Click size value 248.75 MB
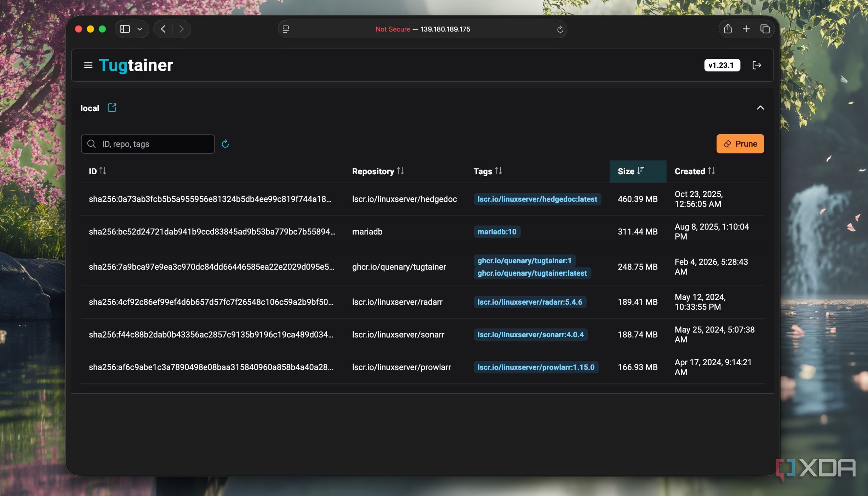Image resolution: width=868 pixels, height=496 pixels. tap(638, 267)
